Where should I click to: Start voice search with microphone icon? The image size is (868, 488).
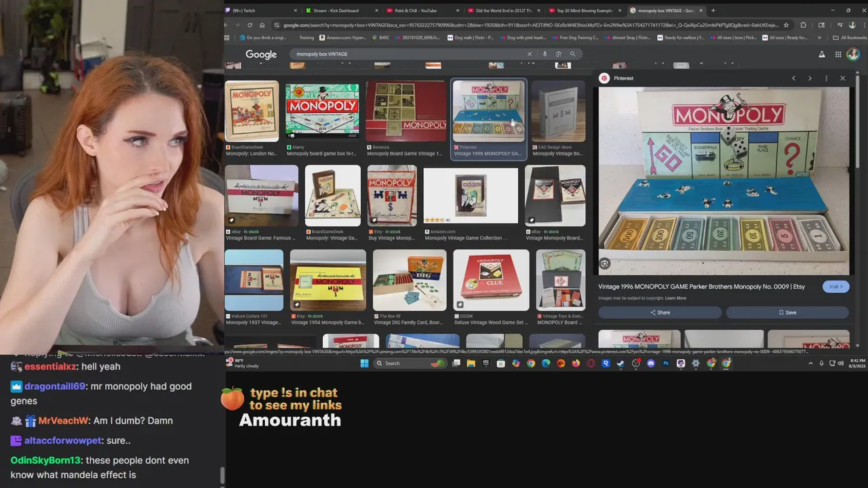[x=545, y=54]
